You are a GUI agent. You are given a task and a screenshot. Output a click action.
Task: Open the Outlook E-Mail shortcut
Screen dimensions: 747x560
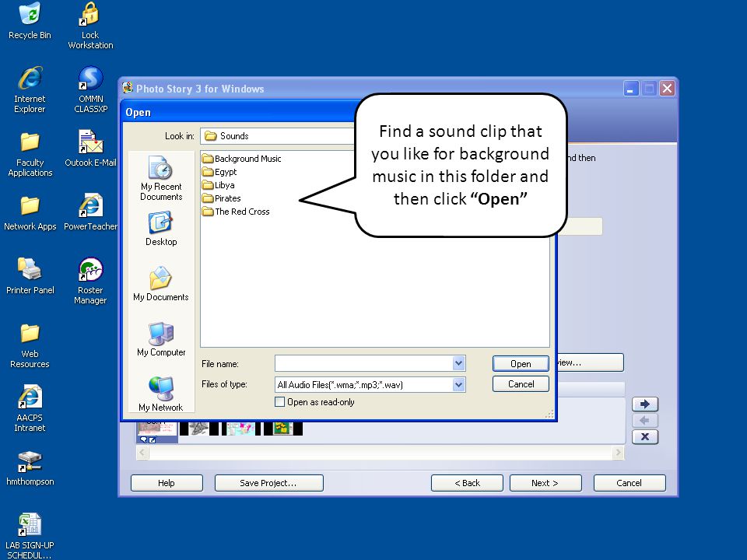(x=90, y=148)
